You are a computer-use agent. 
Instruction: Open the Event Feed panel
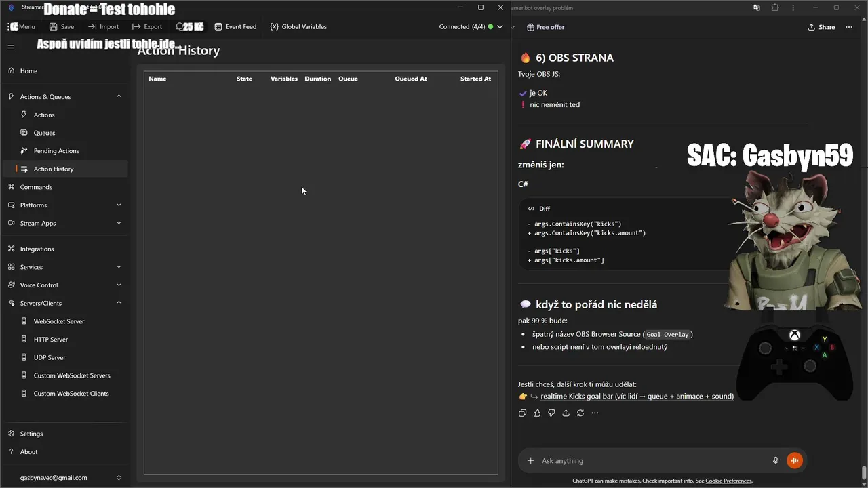pyautogui.click(x=235, y=27)
